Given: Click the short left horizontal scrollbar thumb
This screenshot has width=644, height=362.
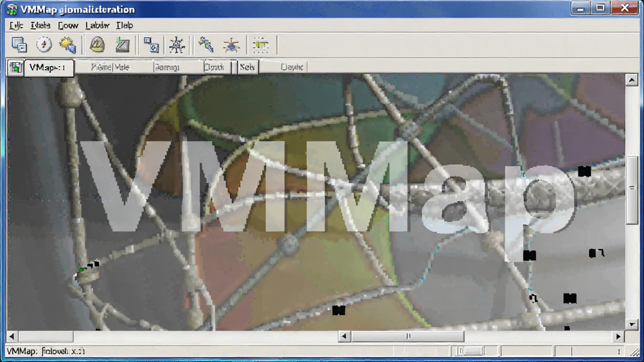Looking at the screenshot, I should pyautogui.click(x=45, y=337).
